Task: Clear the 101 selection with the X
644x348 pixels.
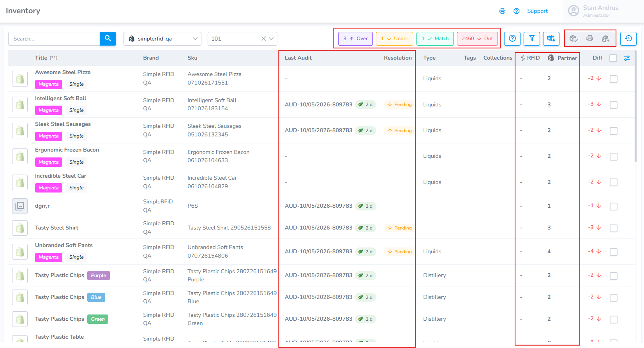Action: (x=264, y=39)
